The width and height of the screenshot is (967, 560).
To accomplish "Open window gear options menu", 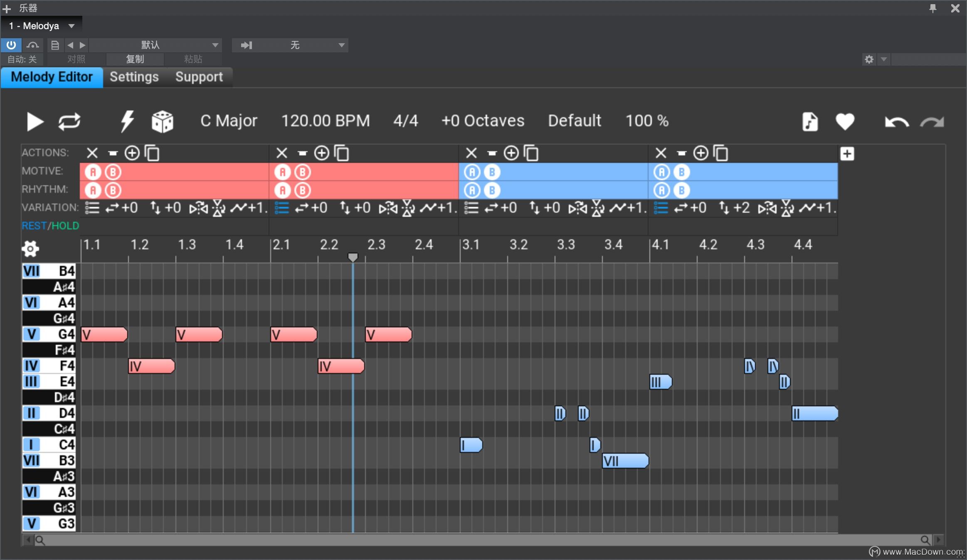I will 869,59.
